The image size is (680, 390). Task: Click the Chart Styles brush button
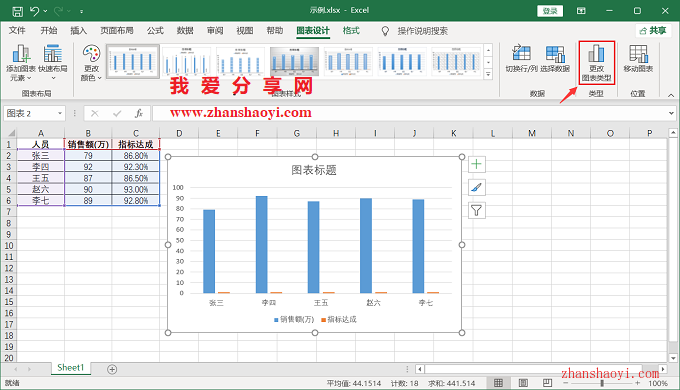[477, 187]
